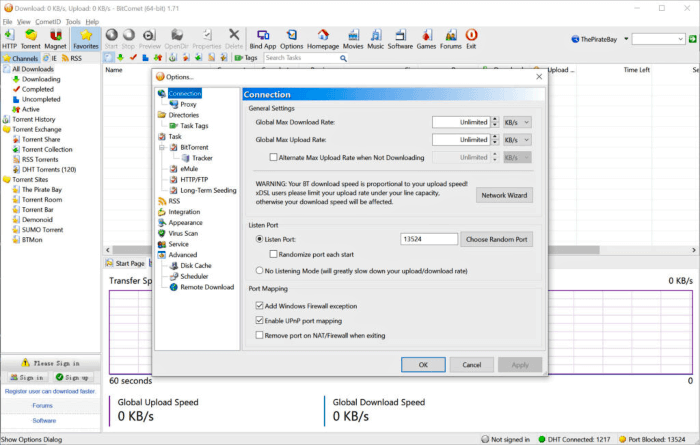This screenshot has width=700, height=445.
Task: Switch to the IE sidebar tab
Action: pyautogui.click(x=50, y=58)
